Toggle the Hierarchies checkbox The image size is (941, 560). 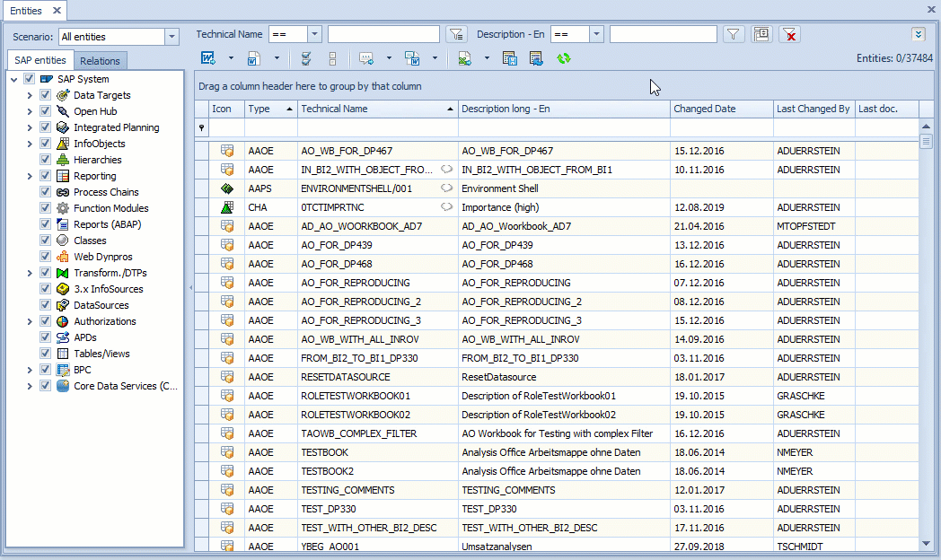click(x=46, y=160)
